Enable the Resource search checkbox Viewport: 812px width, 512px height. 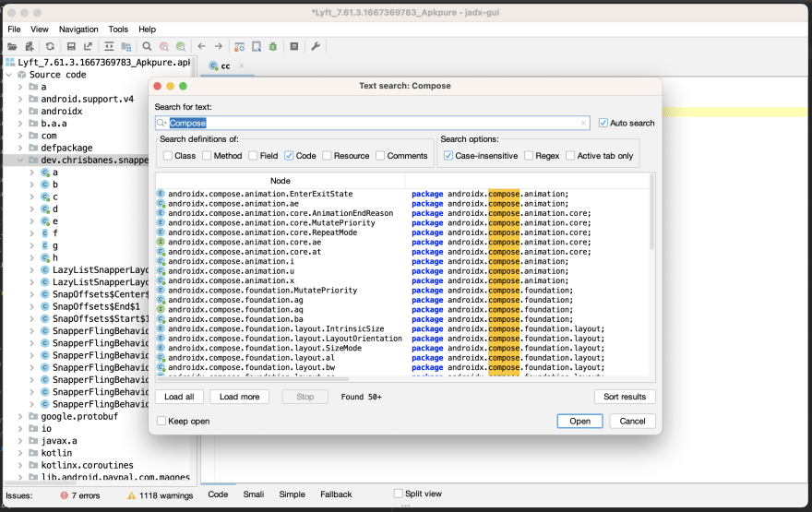tap(327, 155)
